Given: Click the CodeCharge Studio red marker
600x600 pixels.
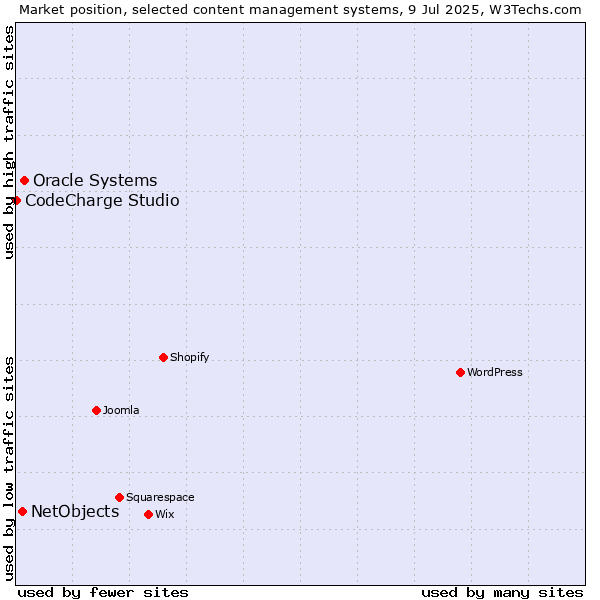Looking at the screenshot, I should 16,200.
